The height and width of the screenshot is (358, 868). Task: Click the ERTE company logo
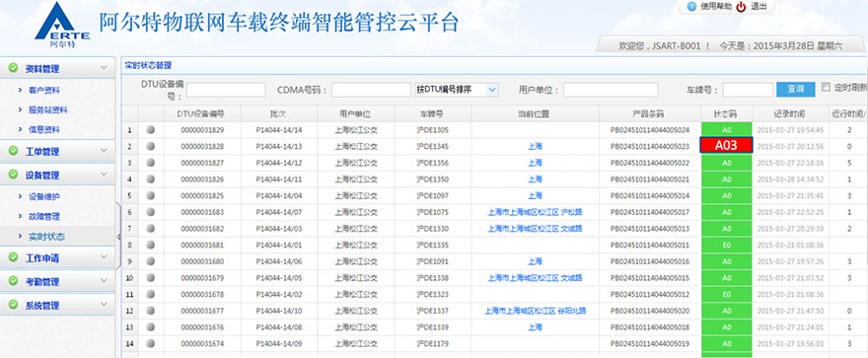tap(62, 25)
